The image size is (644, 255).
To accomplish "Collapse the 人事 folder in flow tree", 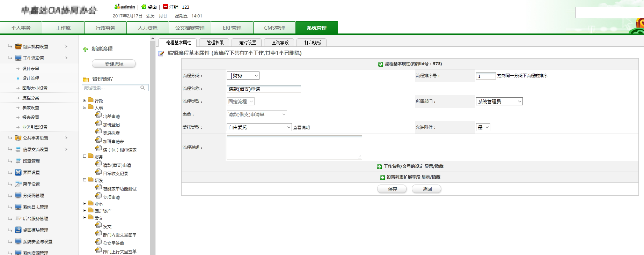I will click(85, 107).
